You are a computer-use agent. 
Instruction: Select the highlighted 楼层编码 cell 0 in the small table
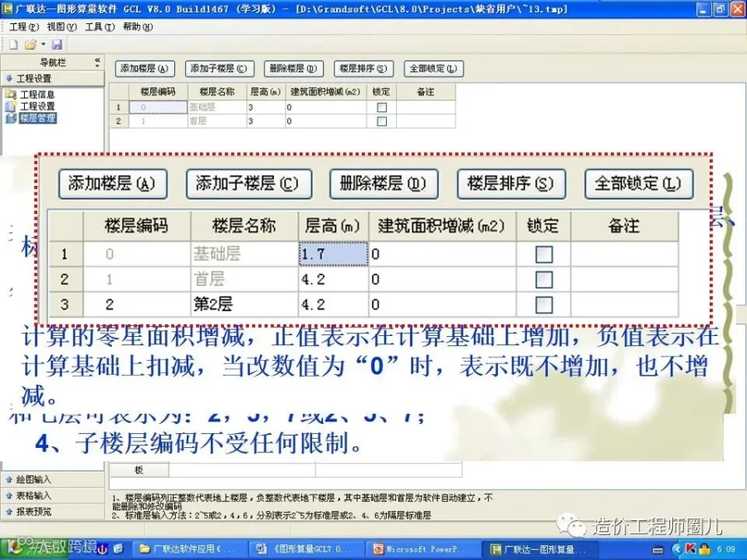(159, 107)
